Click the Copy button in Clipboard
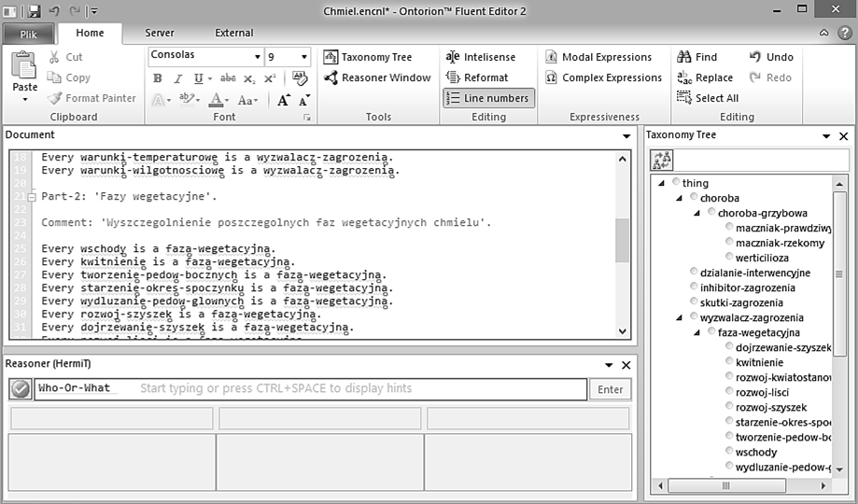This screenshot has width=858, height=504. pyautogui.click(x=69, y=77)
